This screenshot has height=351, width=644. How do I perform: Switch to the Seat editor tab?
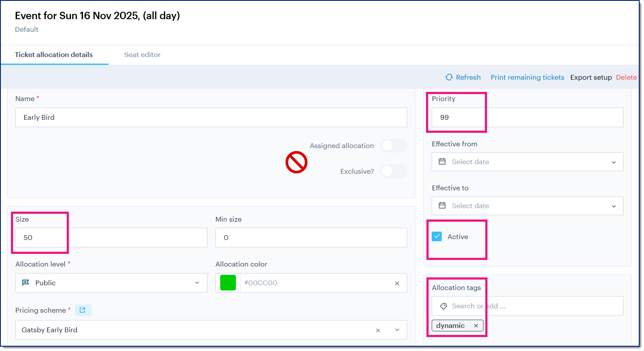click(143, 55)
